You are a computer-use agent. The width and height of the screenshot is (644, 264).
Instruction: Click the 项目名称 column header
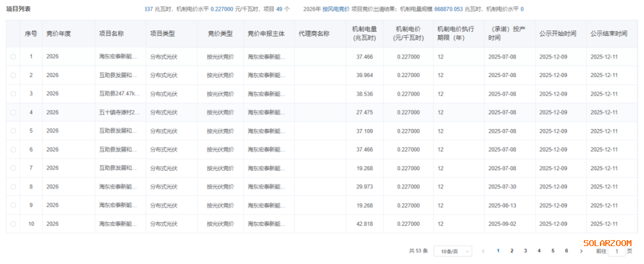(x=112, y=33)
